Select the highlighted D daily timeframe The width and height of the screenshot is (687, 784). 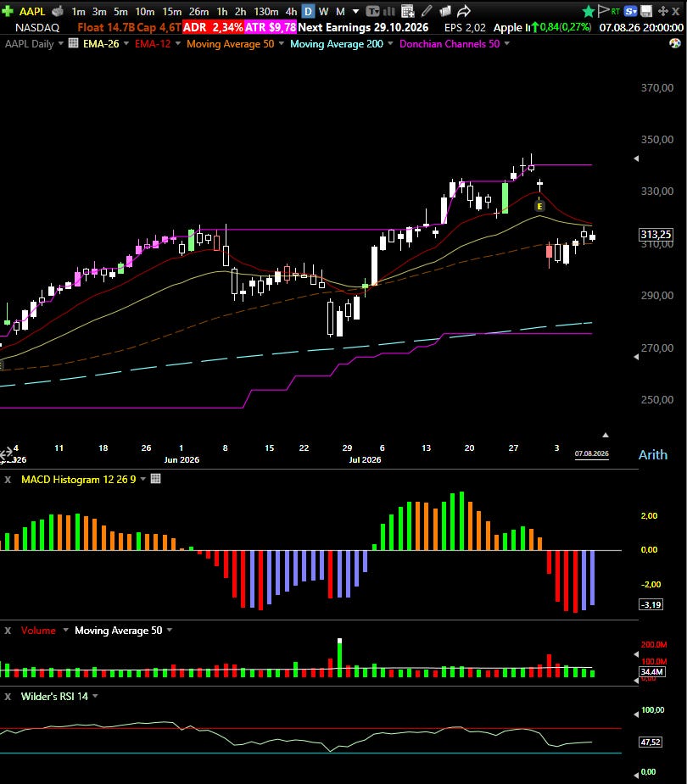tap(308, 11)
